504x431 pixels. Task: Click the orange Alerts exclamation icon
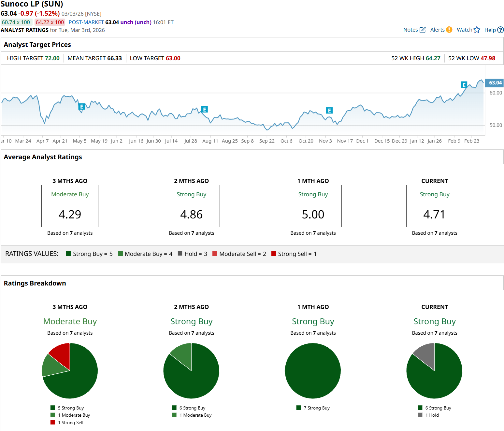(x=449, y=30)
